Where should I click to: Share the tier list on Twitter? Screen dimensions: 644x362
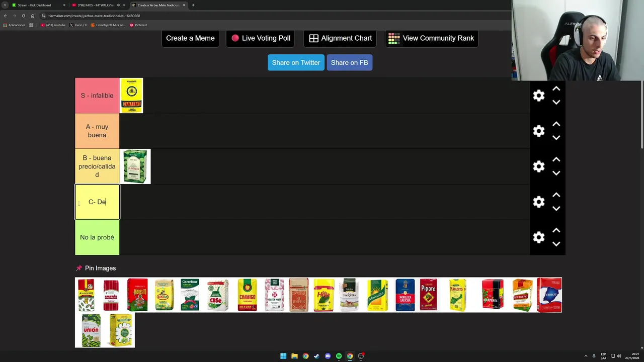click(296, 62)
